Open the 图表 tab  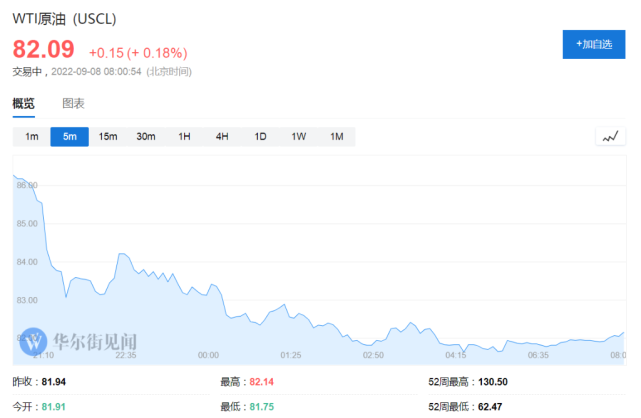(73, 103)
